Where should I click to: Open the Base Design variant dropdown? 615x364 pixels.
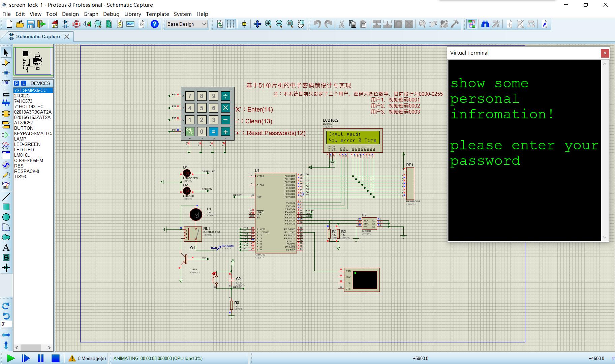[187, 24]
